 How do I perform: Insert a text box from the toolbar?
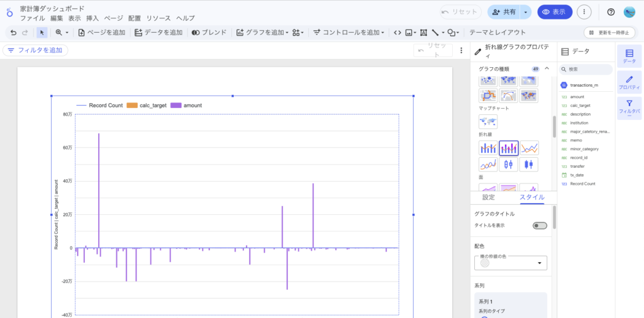pos(423,32)
